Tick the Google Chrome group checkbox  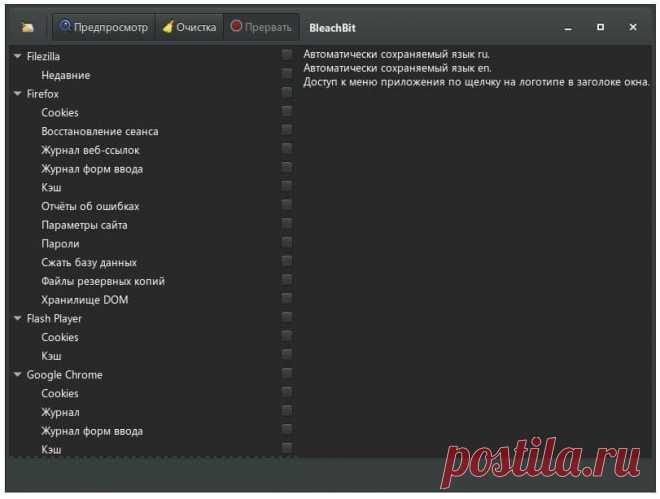pos(287,373)
